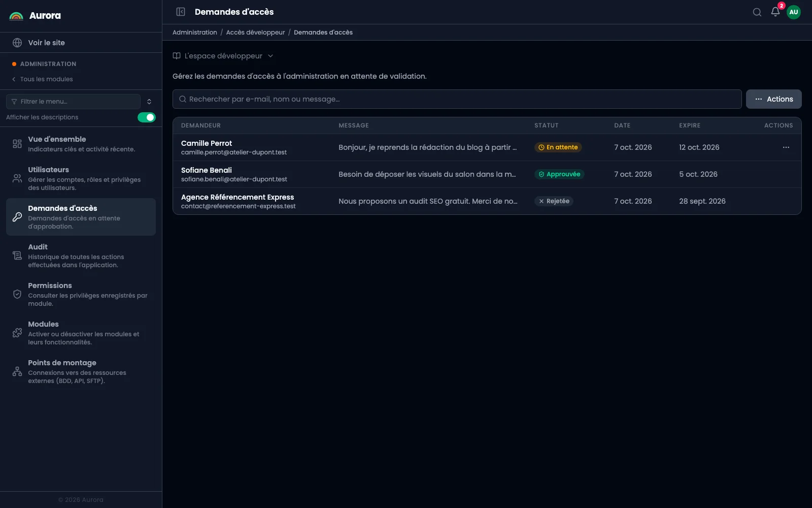This screenshot has height=508, width=812.
Task: Click the Utilisateurs people icon
Action: pyautogui.click(x=17, y=178)
